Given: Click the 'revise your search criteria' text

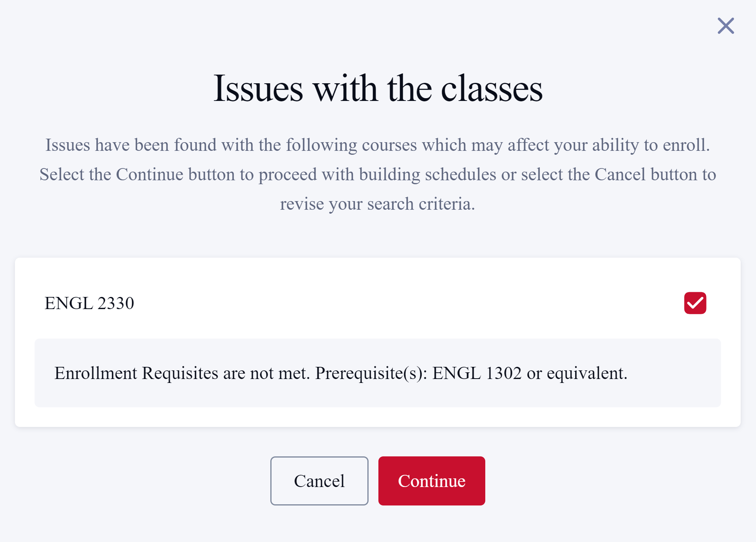Looking at the screenshot, I should 377,204.
